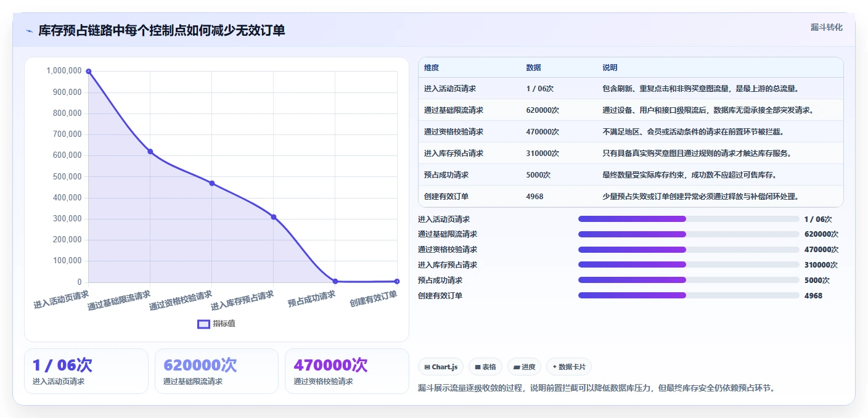Screen dimensions: 868x418
Task: Click 预占成功请求 in the table's first column
Action: click(447, 175)
